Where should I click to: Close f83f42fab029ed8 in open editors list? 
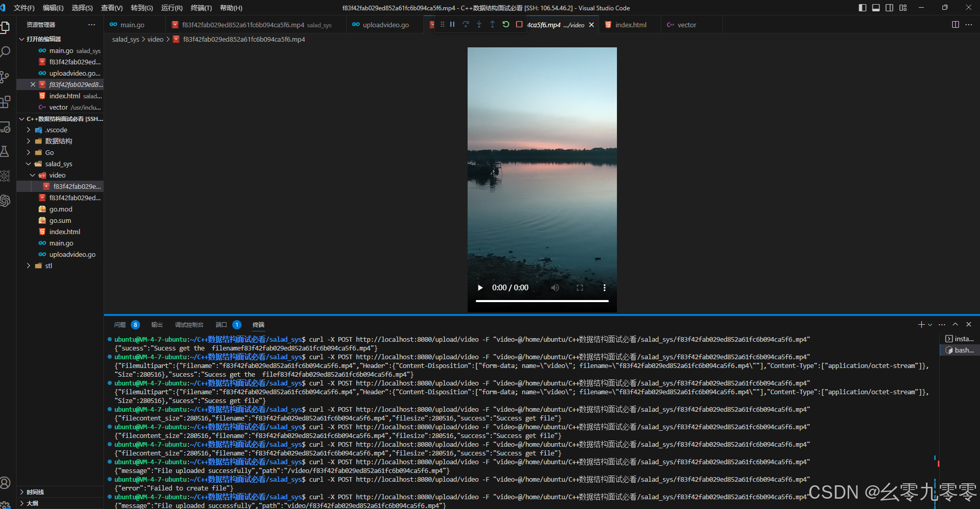pyautogui.click(x=33, y=84)
